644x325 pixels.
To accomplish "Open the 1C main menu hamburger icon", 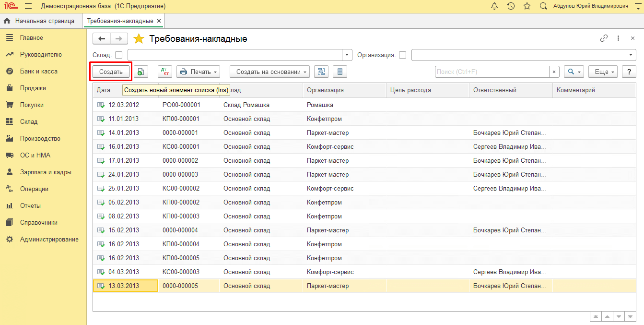I will tap(28, 6).
